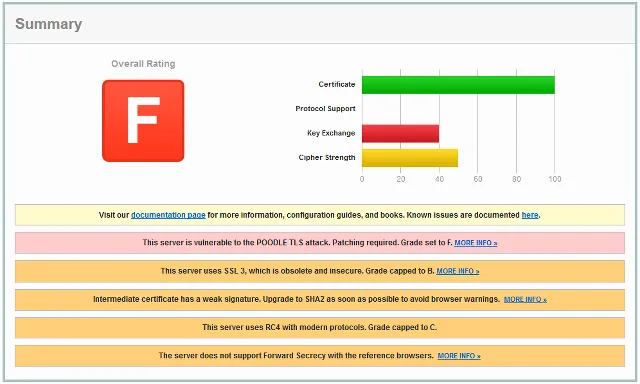
Task: Click the yellow Cipher Strength score bar
Action: 410,158
